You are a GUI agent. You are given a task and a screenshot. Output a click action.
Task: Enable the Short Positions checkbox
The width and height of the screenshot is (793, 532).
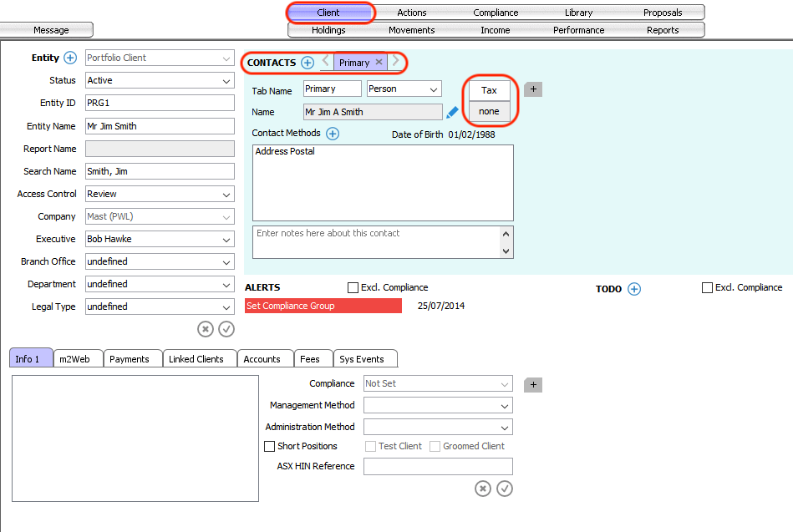coord(270,447)
